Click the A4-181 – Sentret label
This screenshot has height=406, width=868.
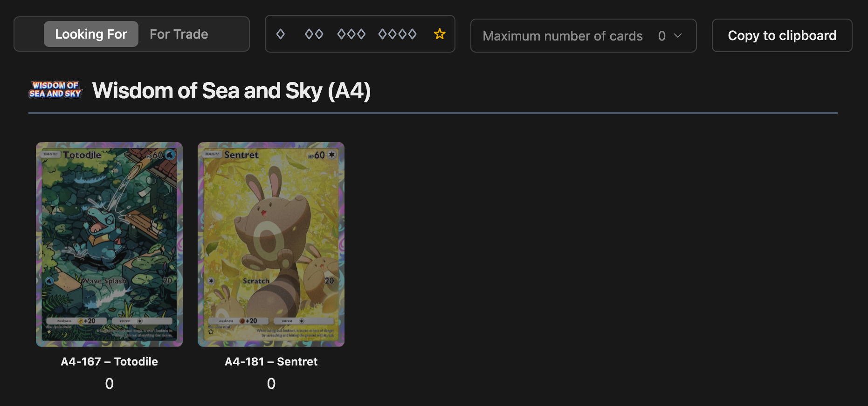click(271, 362)
